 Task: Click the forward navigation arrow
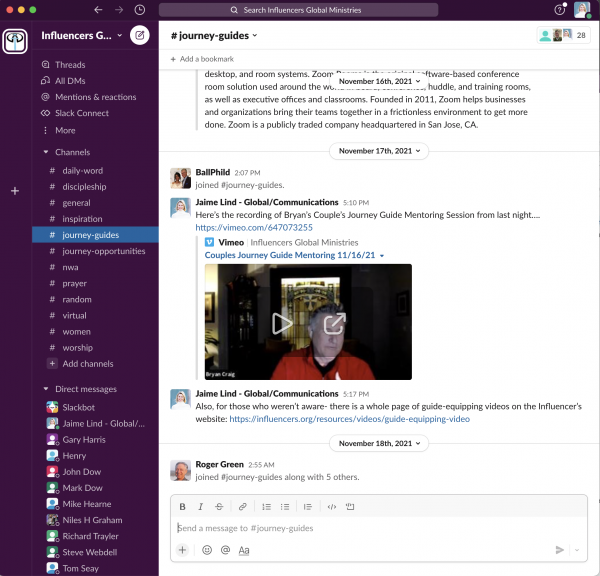pyautogui.click(x=119, y=10)
